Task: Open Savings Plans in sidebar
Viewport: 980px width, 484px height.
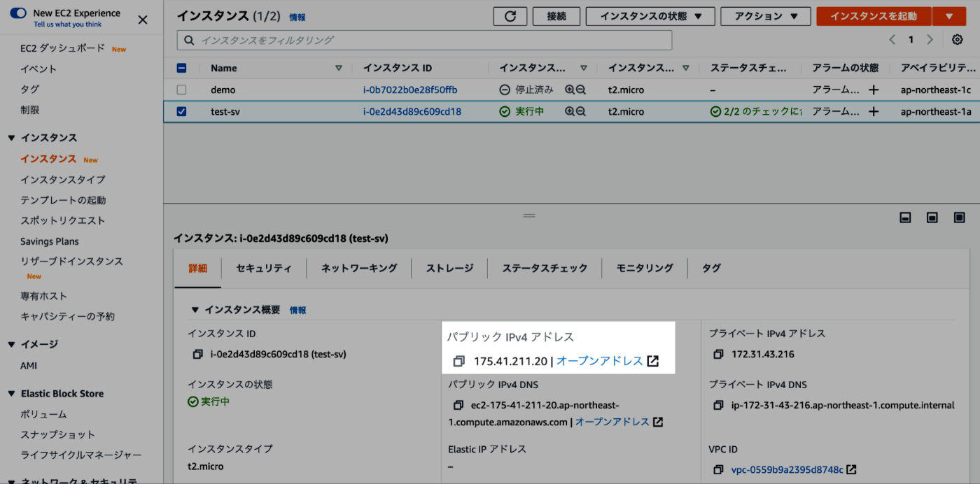Action: point(50,241)
